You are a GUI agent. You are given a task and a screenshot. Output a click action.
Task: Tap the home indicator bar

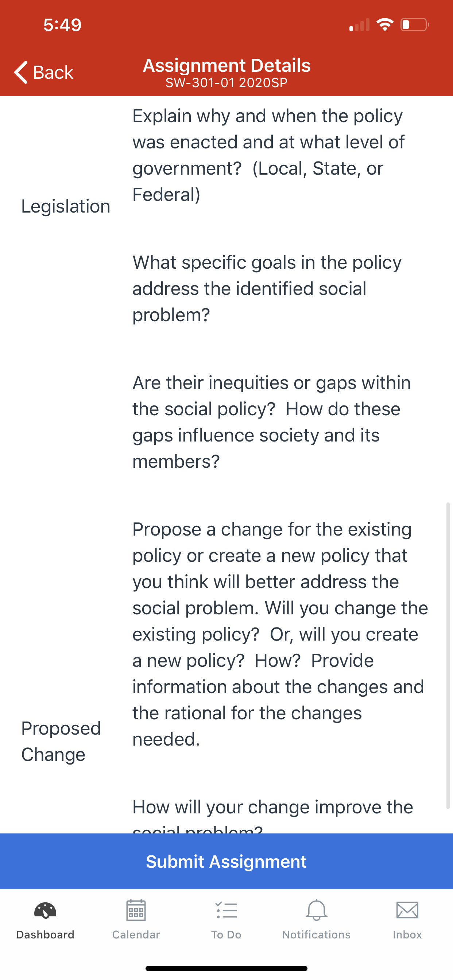coord(226,968)
